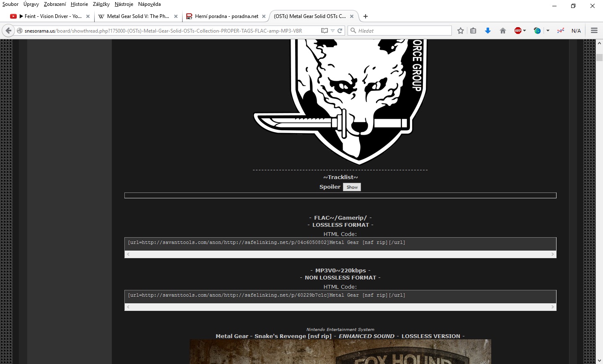603x364 pixels.
Task: Open the Úpravy menu
Action: (x=31, y=4)
